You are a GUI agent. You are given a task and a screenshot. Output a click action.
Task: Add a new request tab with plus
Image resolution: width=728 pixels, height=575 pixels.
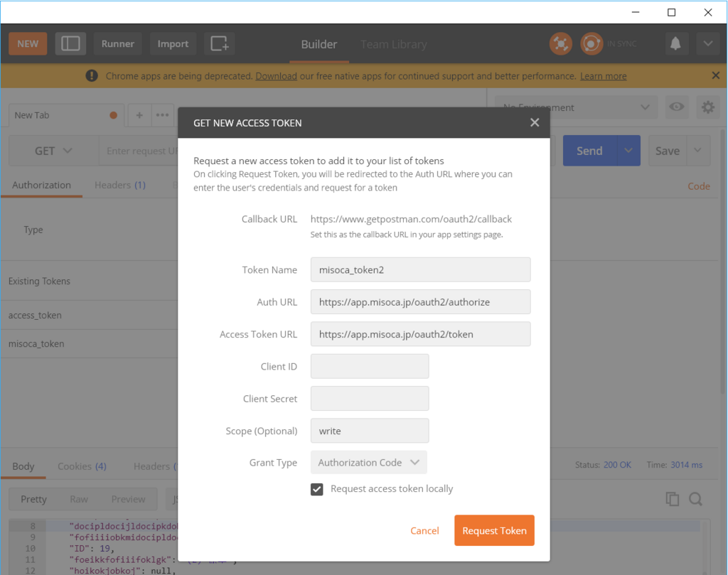pyautogui.click(x=139, y=115)
